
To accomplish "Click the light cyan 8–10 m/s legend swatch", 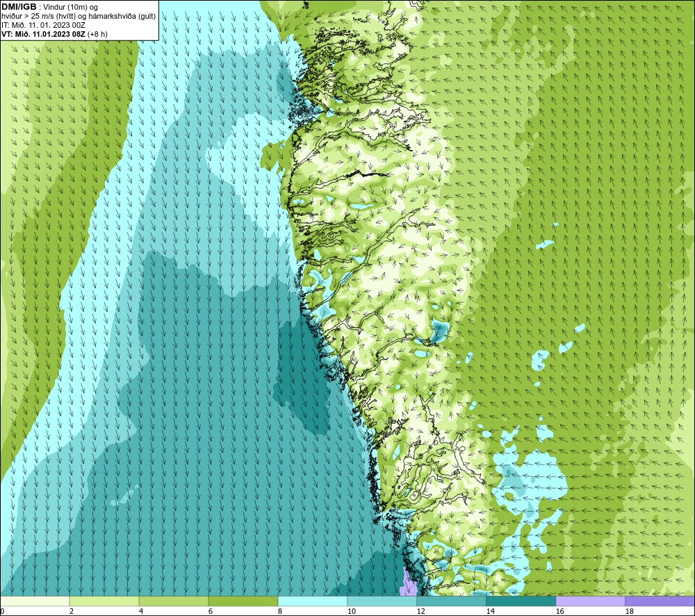I will [x=313, y=601].
